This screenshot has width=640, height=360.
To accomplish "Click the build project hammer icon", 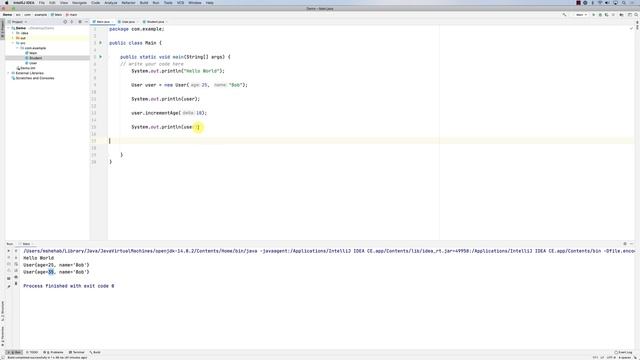I will (x=564, y=15).
